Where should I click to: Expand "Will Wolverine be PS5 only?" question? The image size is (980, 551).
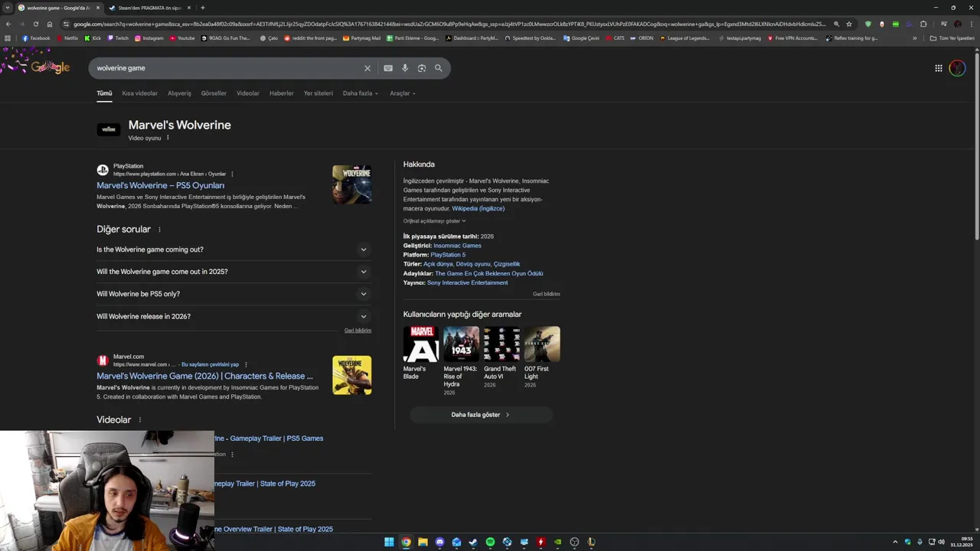click(234, 294)
